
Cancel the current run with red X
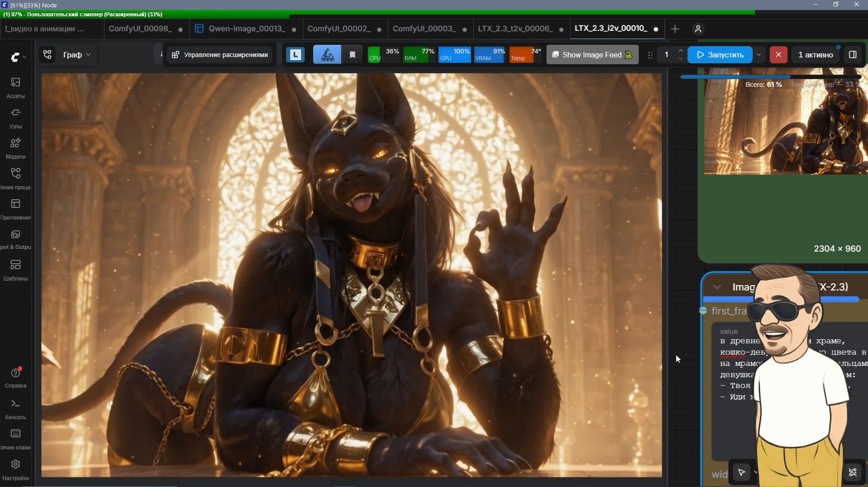tap(778, 55)
